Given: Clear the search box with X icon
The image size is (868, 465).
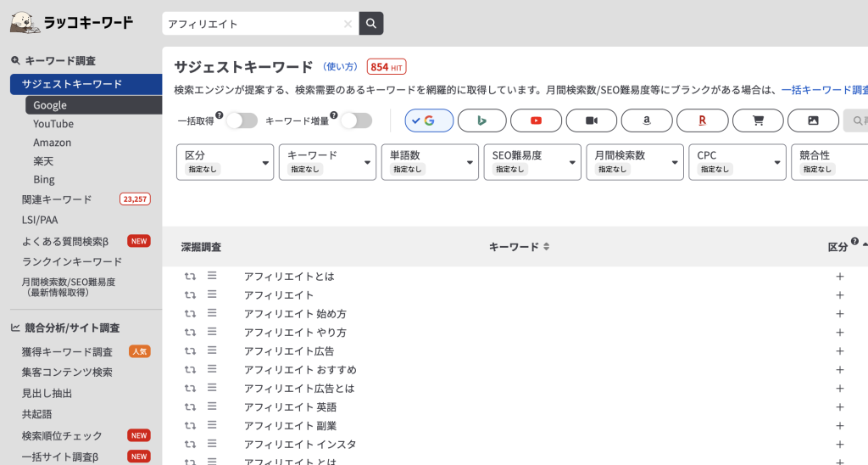Looking at the screenshot, I should point(348,25).
